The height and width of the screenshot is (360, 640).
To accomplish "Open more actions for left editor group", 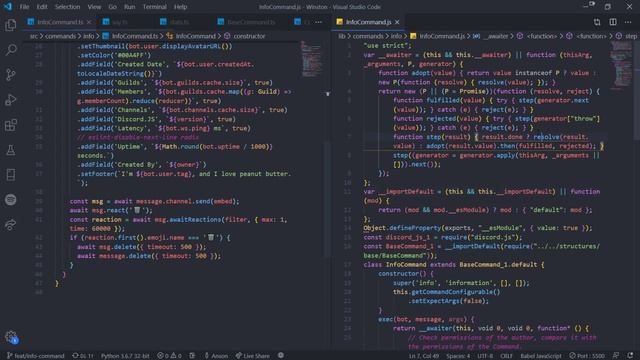I will (x=318, y=22).
